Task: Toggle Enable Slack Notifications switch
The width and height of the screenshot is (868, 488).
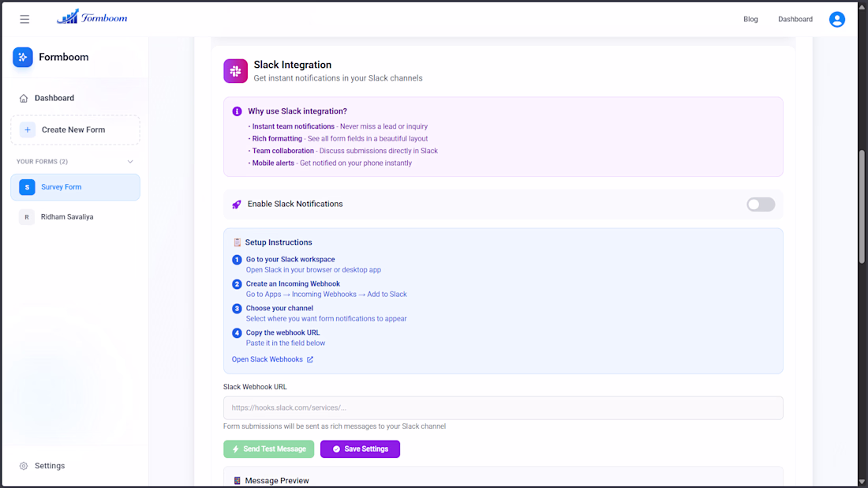Action: 761,205
